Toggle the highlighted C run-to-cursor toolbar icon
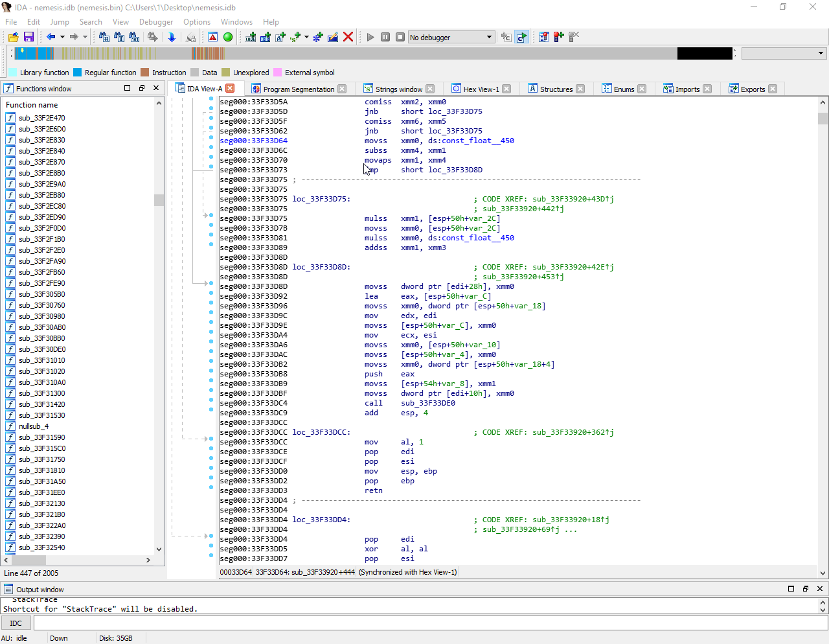Screen dimensions: 829x644 click(522, 37)
